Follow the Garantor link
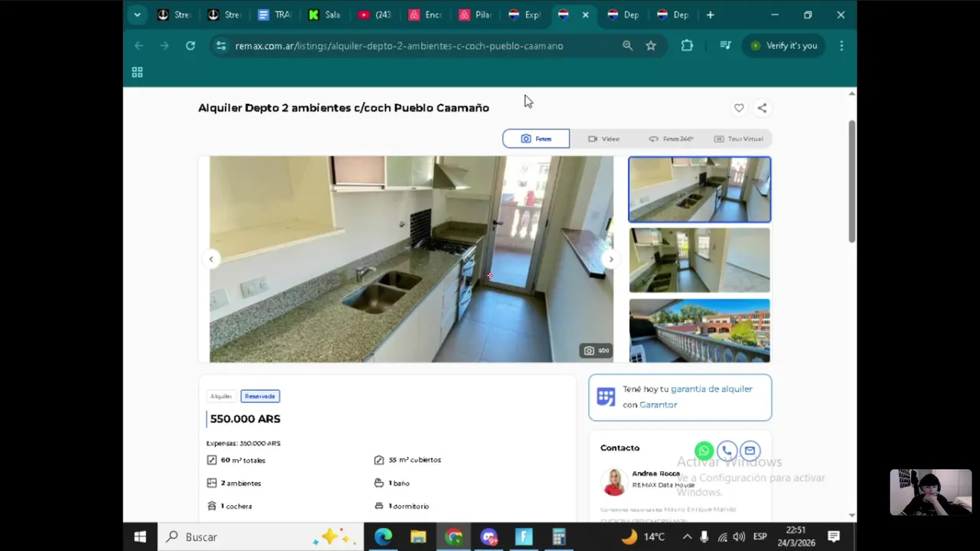980x551 pixels. (x=658, y=405)
